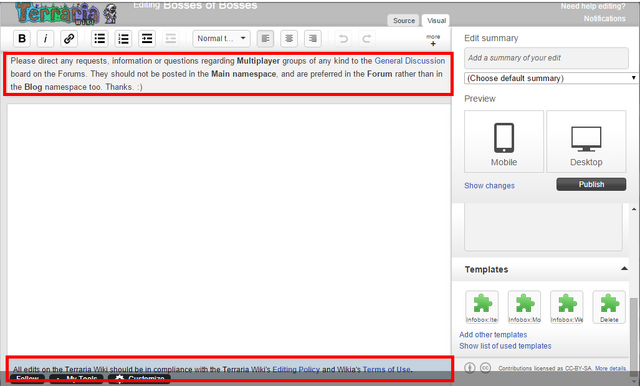Click the license attribution icon
The image size is (640, 386).
[x=470, y=368]
